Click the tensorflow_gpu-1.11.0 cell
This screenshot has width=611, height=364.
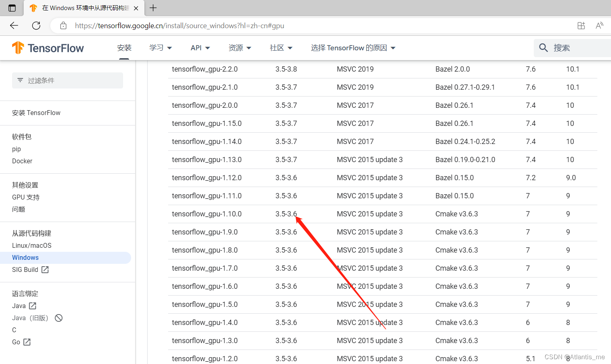(x=207, y=196)
